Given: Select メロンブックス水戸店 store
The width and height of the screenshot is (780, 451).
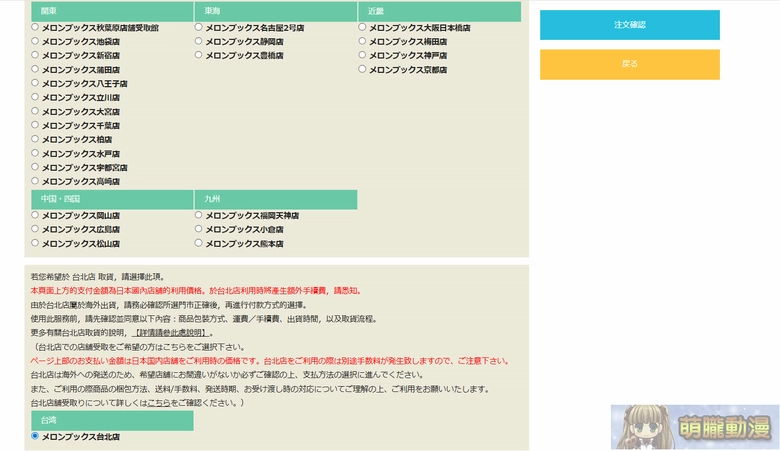Looking at the screenshot, I should pos(35,153).
